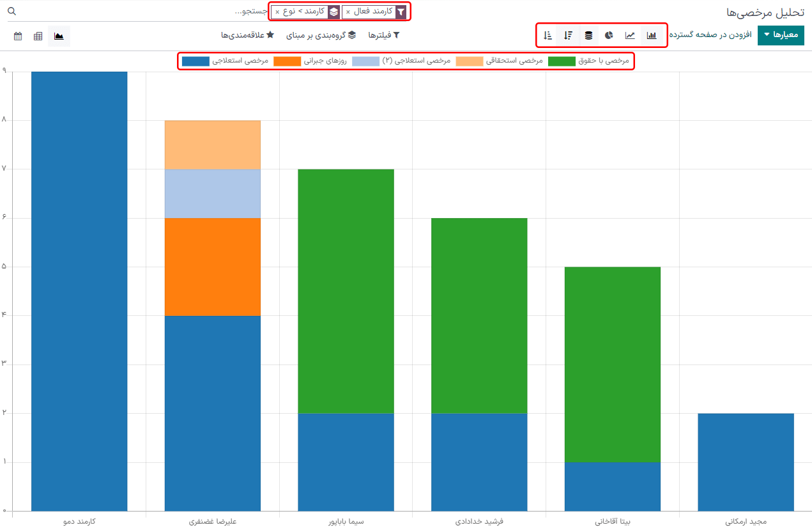Toggle ascending sort order
Image resolution: width=812 pixels, height=532 pixels.
[548, 35]
